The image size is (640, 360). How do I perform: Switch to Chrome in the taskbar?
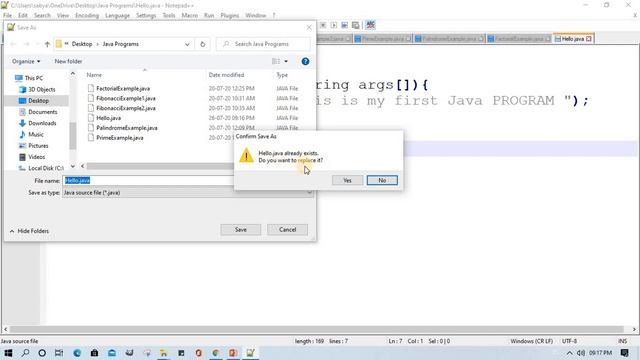[x=216, y=353]
